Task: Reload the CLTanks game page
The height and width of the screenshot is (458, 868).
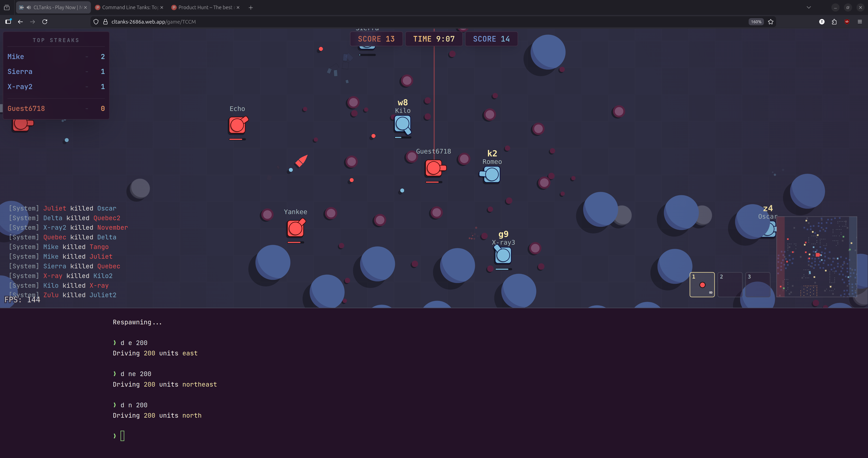Action: [x=45, y=22]
